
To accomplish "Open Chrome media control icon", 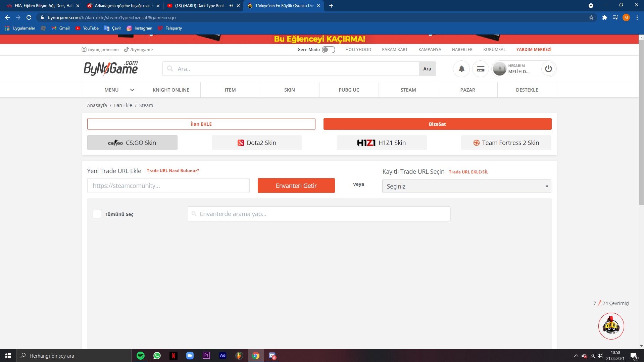I will point(615,17).
